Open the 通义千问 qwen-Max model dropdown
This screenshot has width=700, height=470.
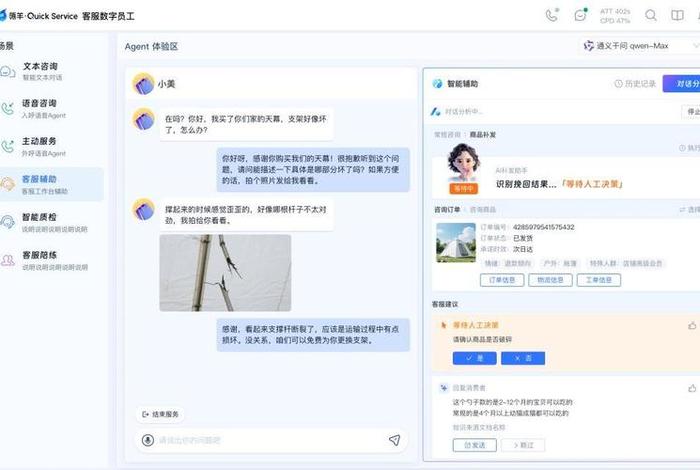point(641,46)
